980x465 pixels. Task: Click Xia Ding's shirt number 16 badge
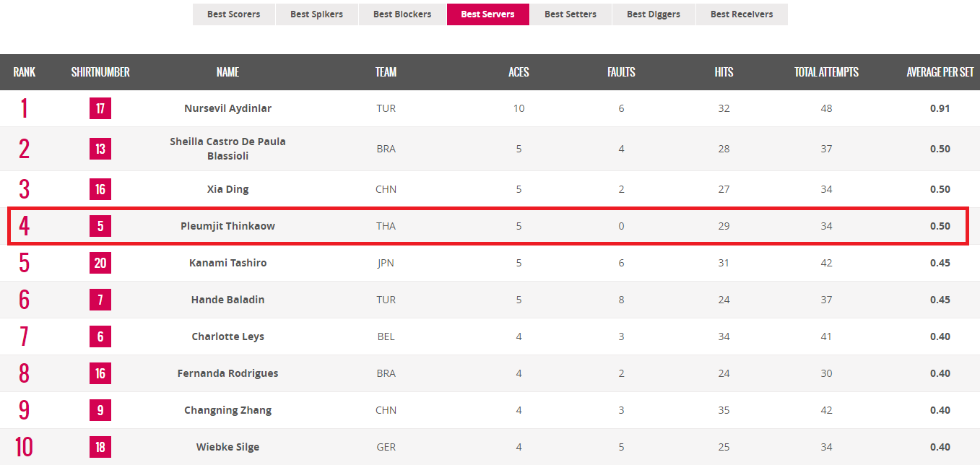[x=100, y=190]
